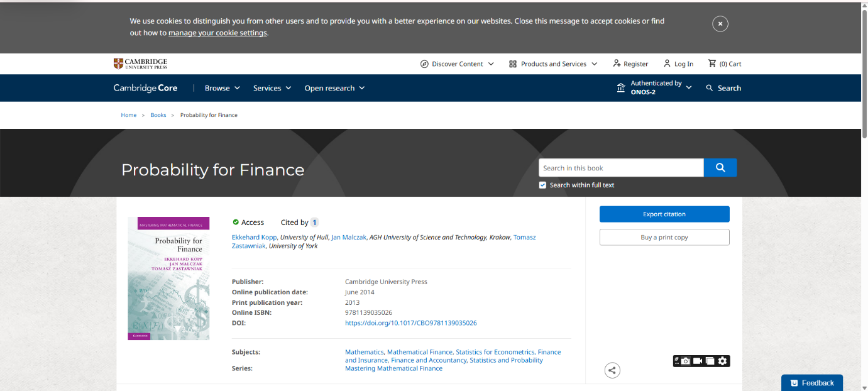Screen dimensions: 868x391
Task: Expand the Products and Services dropdown
Action: tap(553, 63)
